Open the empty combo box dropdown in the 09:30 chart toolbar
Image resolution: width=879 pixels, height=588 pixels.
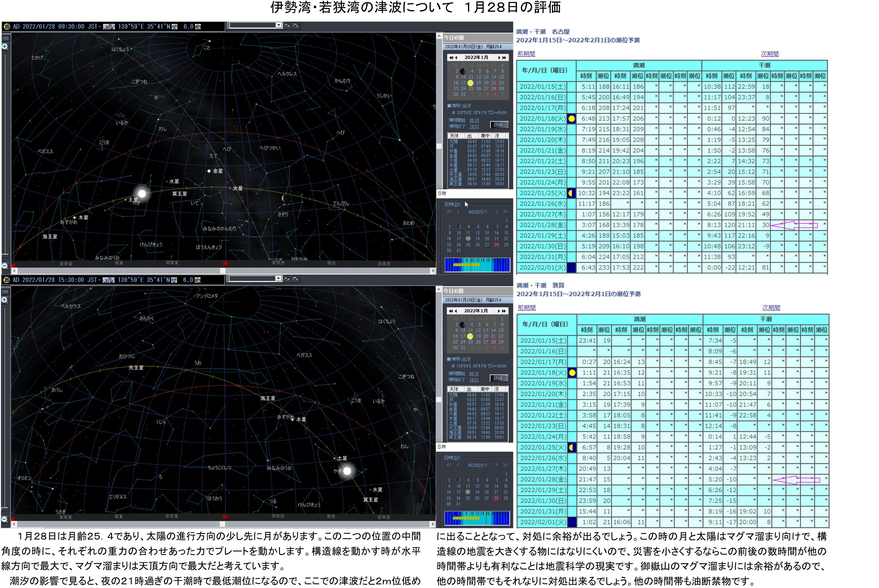[x=279, y=25]
